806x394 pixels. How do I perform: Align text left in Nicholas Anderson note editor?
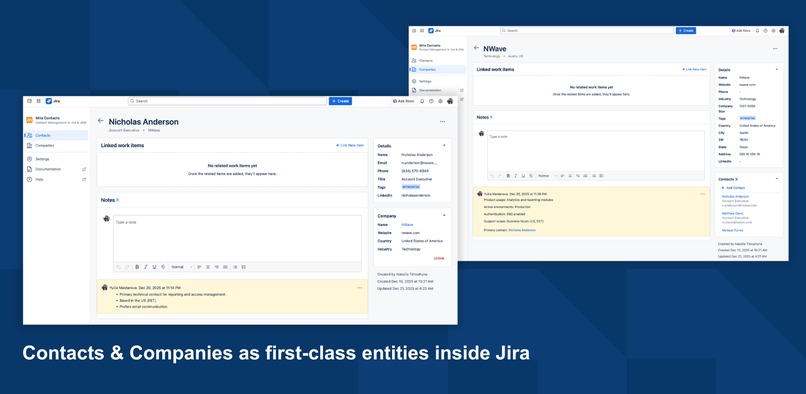199,267
